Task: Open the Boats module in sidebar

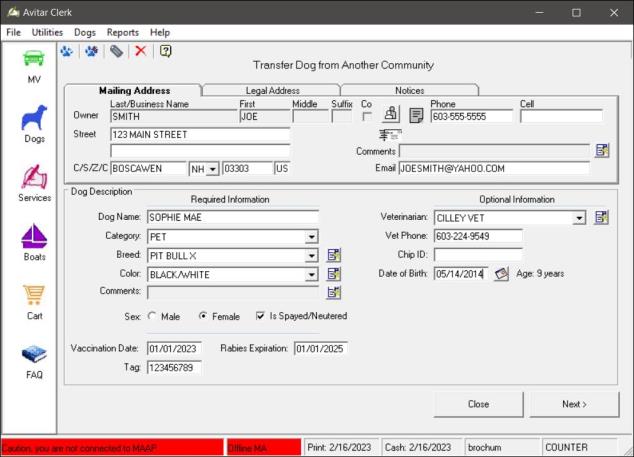Action: pyautogui.click(x=34, y=242)
